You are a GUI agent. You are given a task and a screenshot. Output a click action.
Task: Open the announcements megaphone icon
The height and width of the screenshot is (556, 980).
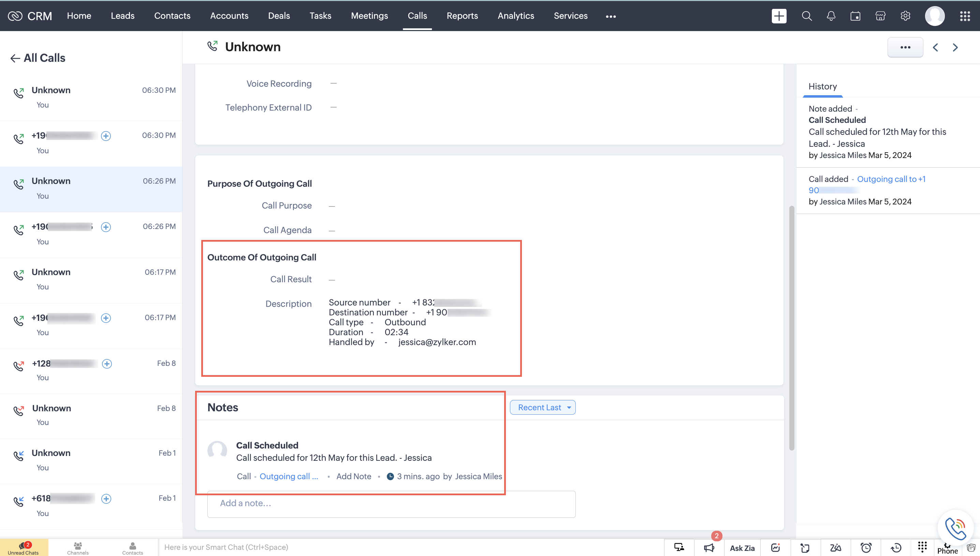tap(709, 548)
